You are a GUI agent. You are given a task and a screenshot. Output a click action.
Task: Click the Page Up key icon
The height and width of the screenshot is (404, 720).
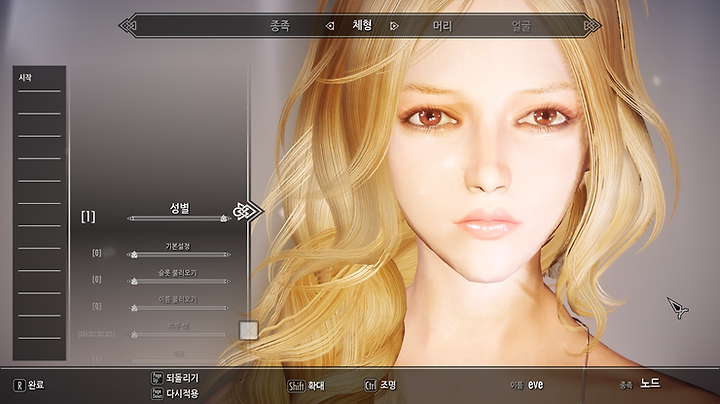click(x=157, y=378)
